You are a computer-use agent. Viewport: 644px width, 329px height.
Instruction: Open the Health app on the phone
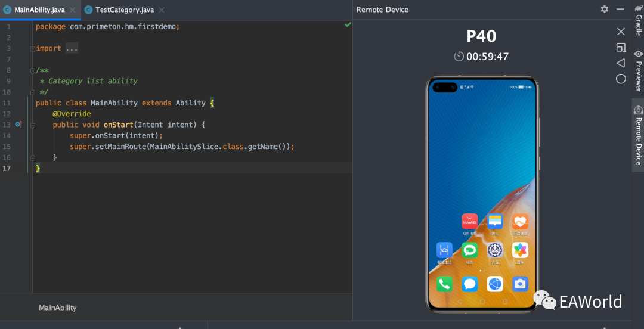coord(520,221)
